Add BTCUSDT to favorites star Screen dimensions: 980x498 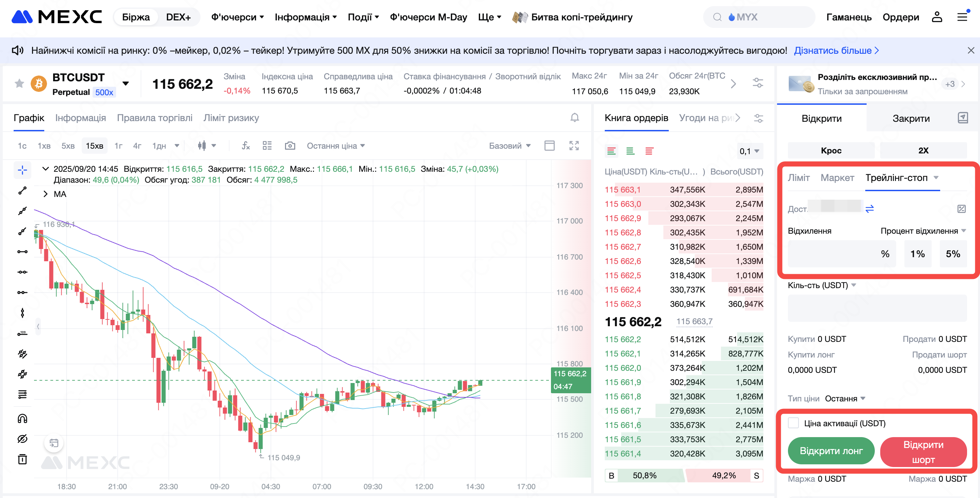pos(19,84)
